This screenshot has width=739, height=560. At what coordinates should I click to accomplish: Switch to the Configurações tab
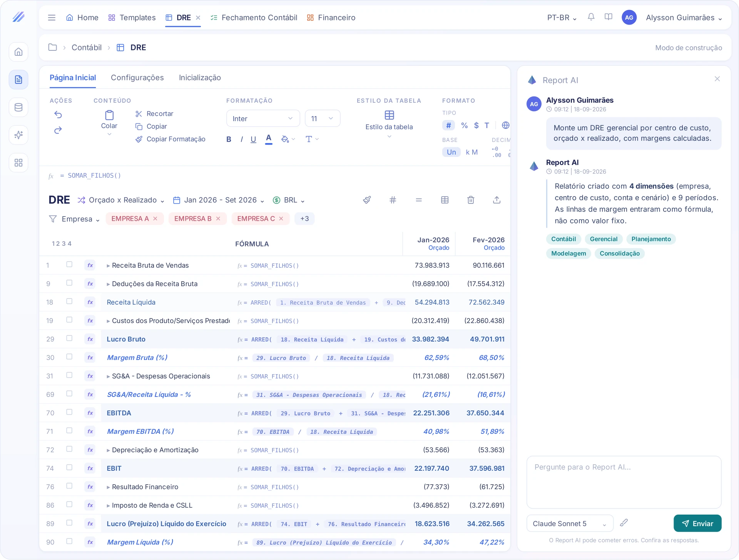click(137, 78)
